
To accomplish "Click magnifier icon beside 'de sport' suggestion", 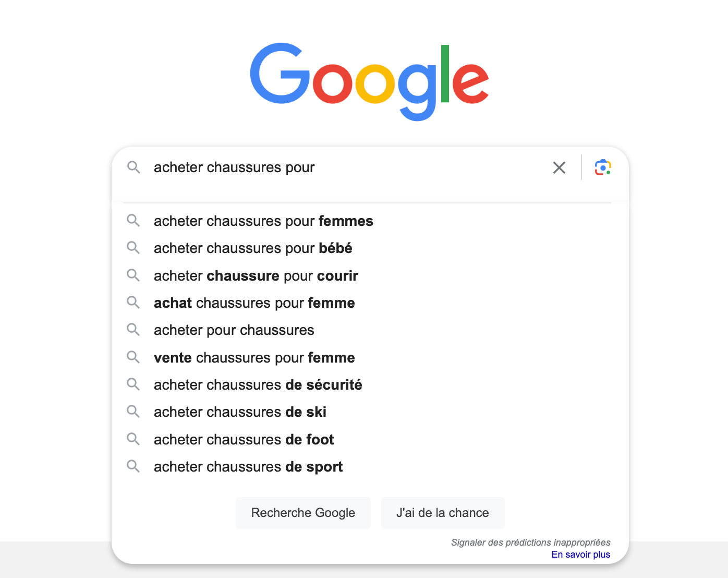I will pyautogui.click(x=134, y=466).
